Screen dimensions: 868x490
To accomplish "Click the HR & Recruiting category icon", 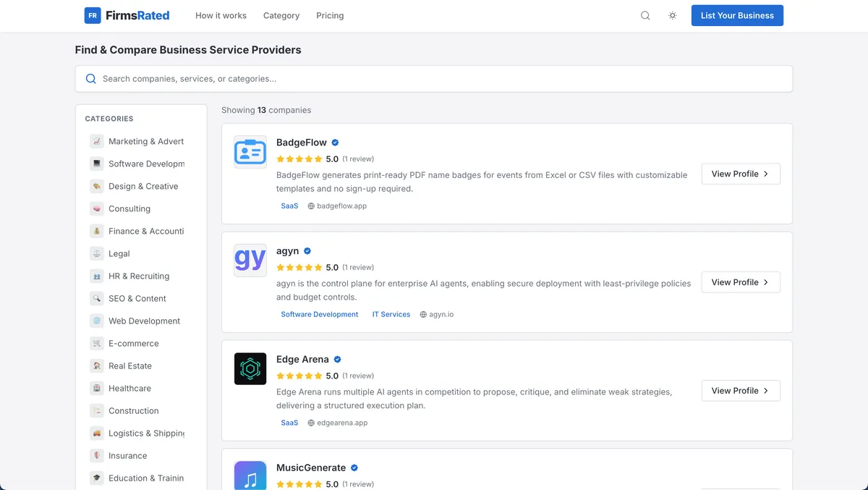I will (x=97, y=276).
